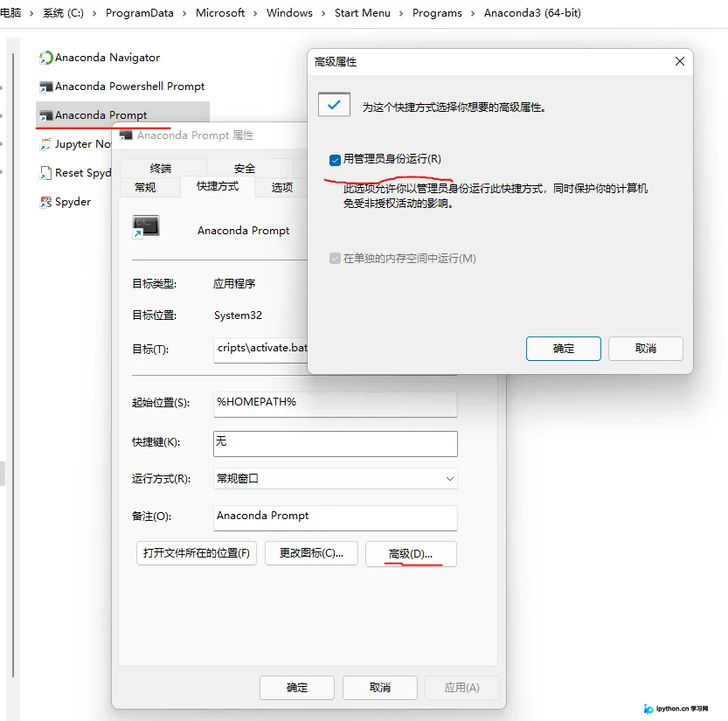Click the 打开文件所在的位置(F) button
The image size is (728, 721).
197,553
